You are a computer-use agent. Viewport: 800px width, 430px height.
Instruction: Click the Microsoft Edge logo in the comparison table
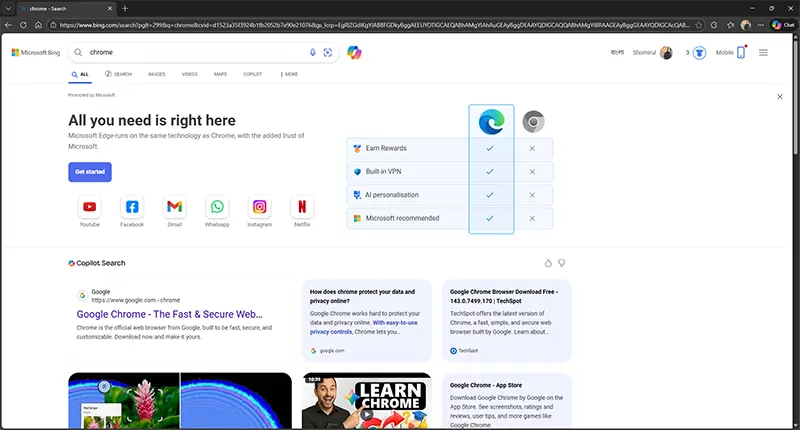pos(491,122)
